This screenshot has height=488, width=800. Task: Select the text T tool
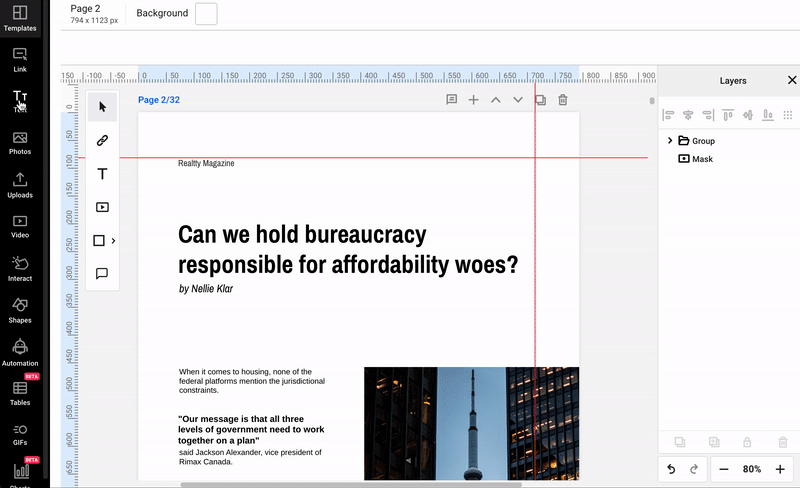coord(103,174)
